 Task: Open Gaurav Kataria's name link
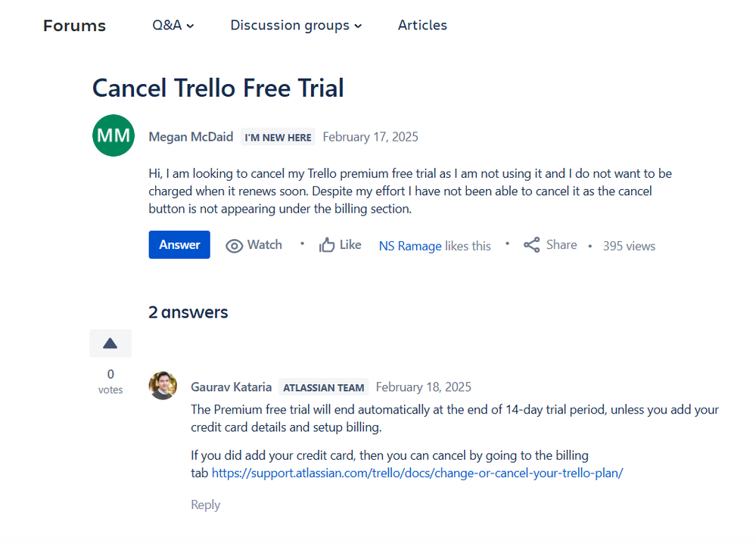pos(231,387)
